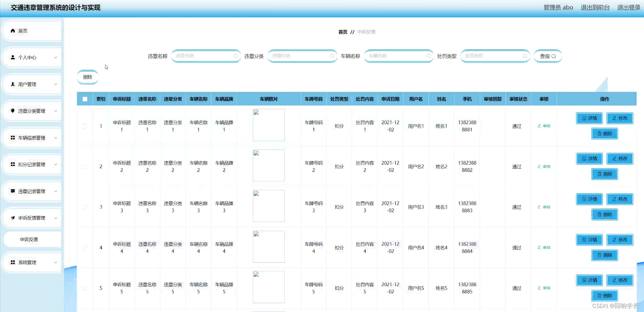Open 违章记录管理 via its chat icon
The height and width of the screenshot is (312, 644).
coord(13,191)
